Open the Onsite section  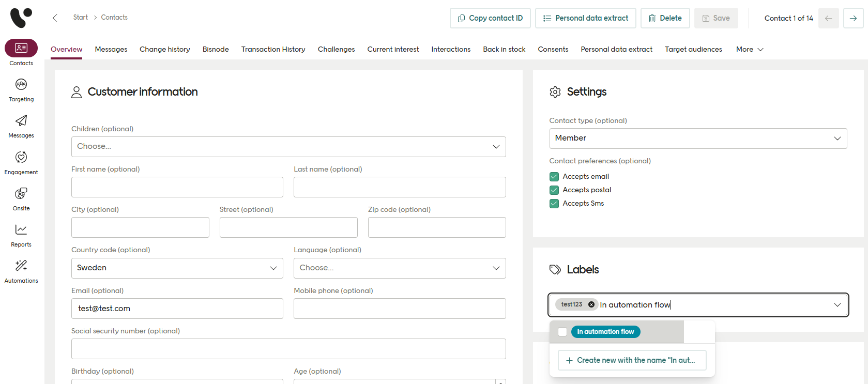click(21, 199)
